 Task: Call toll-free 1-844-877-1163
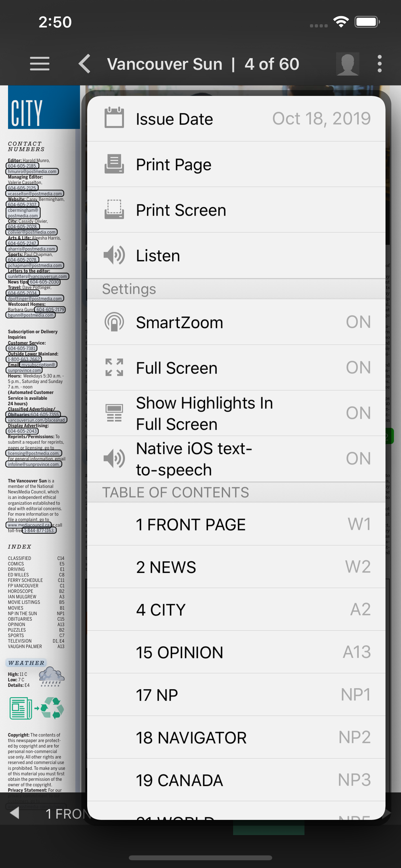[39, 530]
